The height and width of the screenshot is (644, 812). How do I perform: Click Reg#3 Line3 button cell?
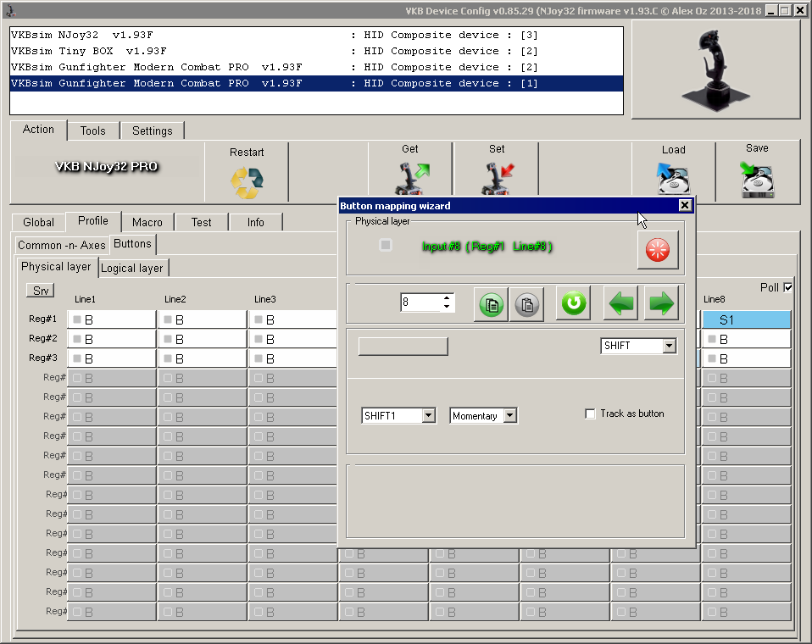[292, 358]
